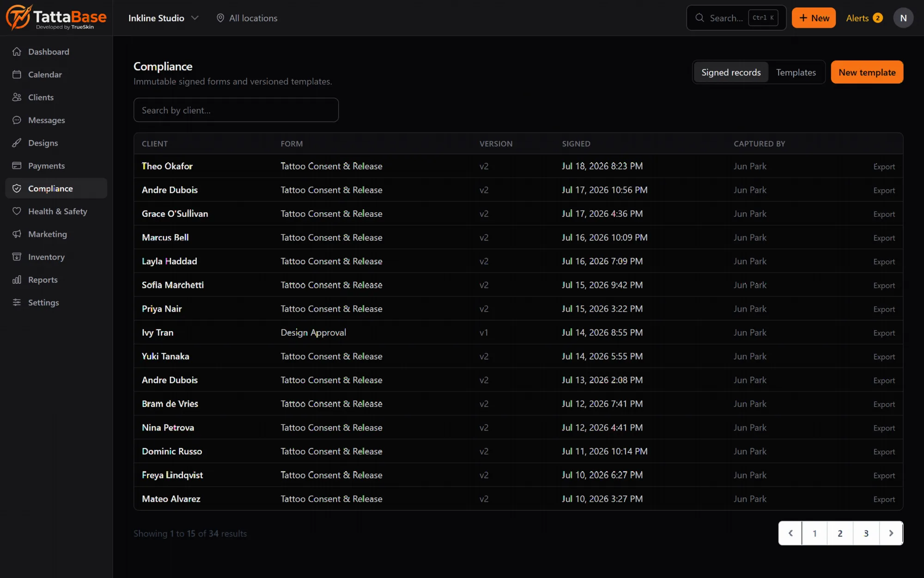Screen dimensions: 924x578
Task: Click the Marketing megaphone icon
Action: click(17, 234)
